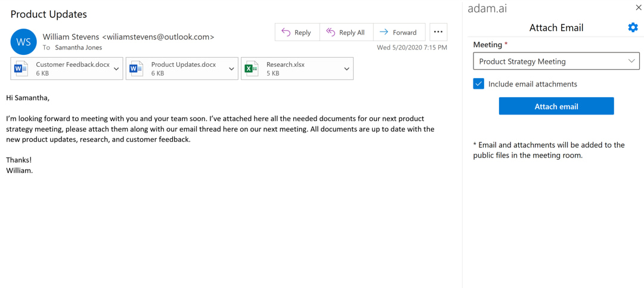Click the Excel icon on Research.xlsx
Image resolution: width=644 pixels, height=288 pixels.
click(251, 68)
